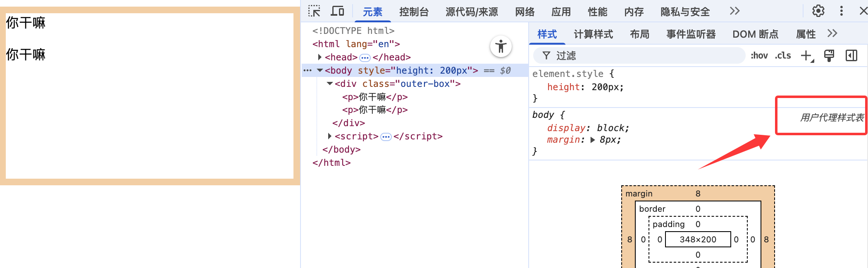
Task: Expand the head element node
Action: pyautogui.click(x=320, y=57)
